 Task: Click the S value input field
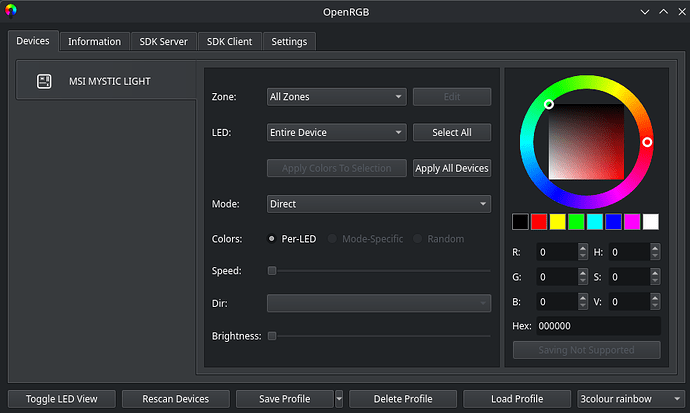tap(629, 277)
